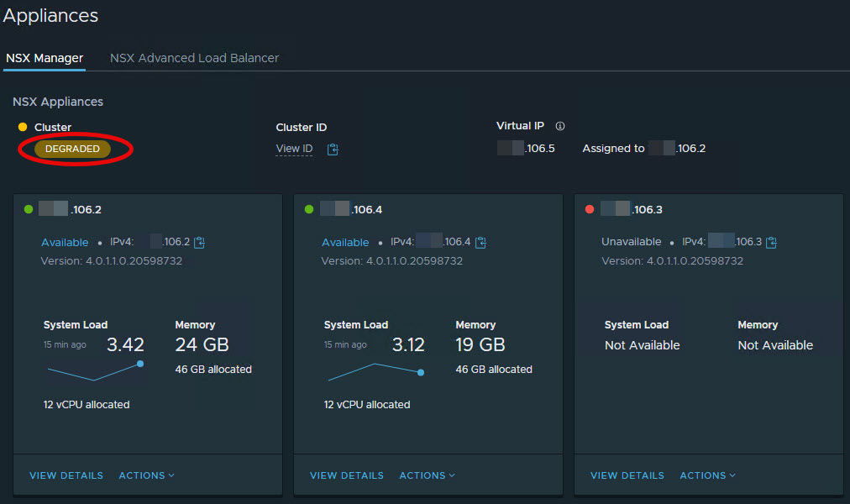Click system load value 3.42
This screenshot has width=850, height=504.
tap(125, 344)
